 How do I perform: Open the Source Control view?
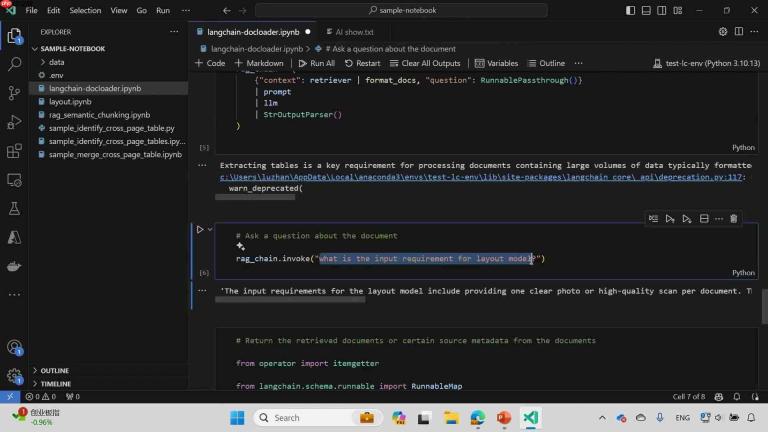click(14, 93)
